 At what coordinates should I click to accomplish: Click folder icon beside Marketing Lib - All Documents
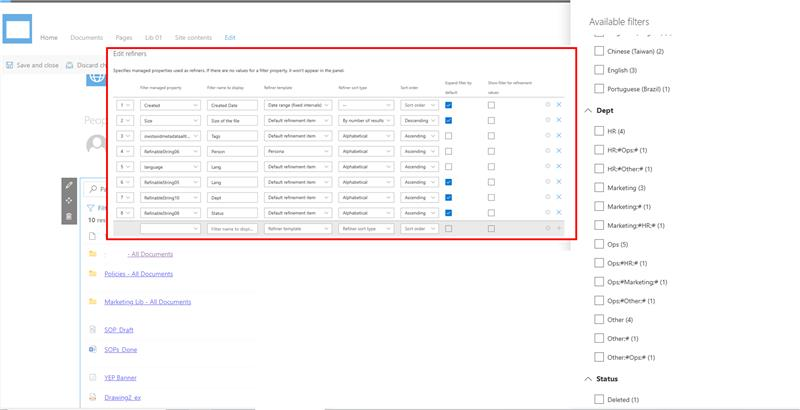click(x=92, y=301)
